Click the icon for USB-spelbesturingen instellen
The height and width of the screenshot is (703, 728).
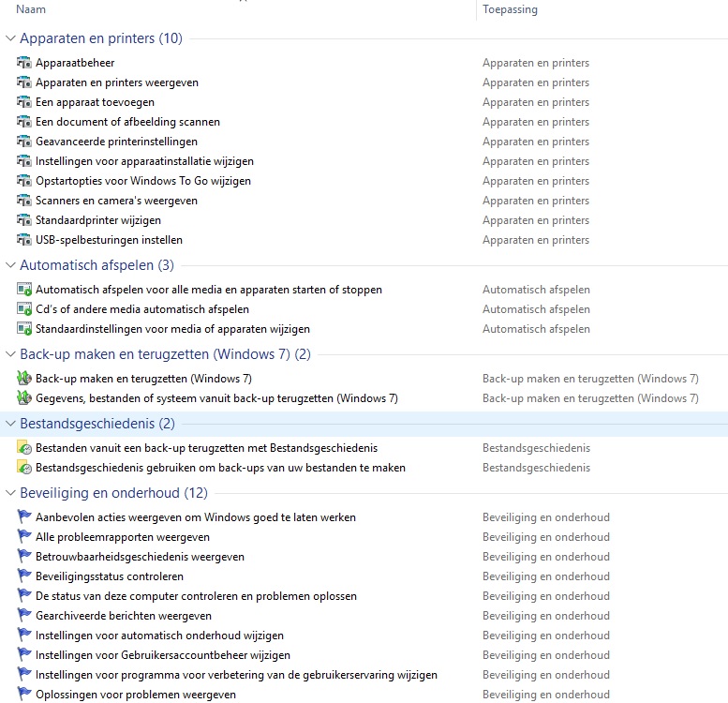pos(24,240)
